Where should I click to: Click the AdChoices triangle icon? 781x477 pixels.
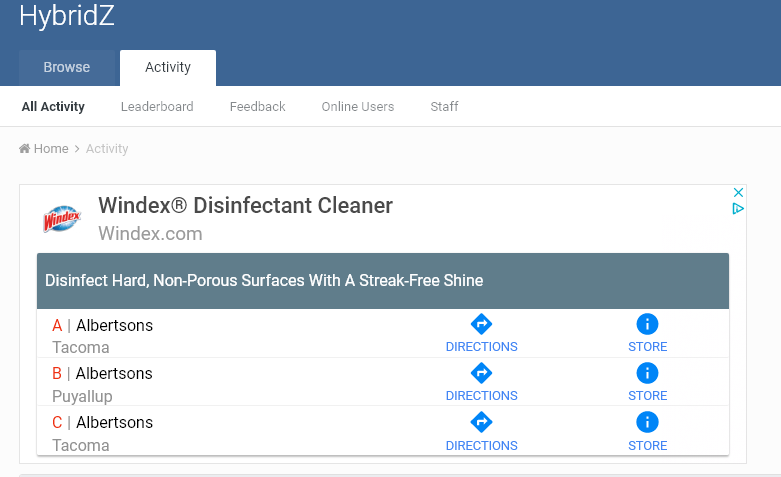[x=738, y=209]
